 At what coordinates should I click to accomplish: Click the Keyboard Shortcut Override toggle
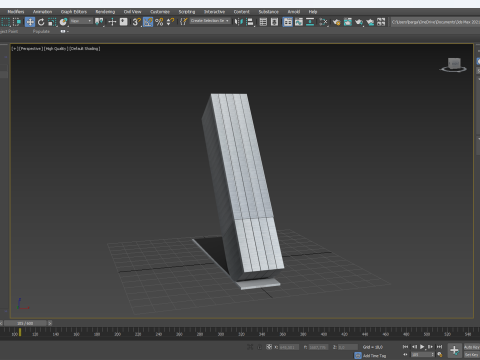124,22
